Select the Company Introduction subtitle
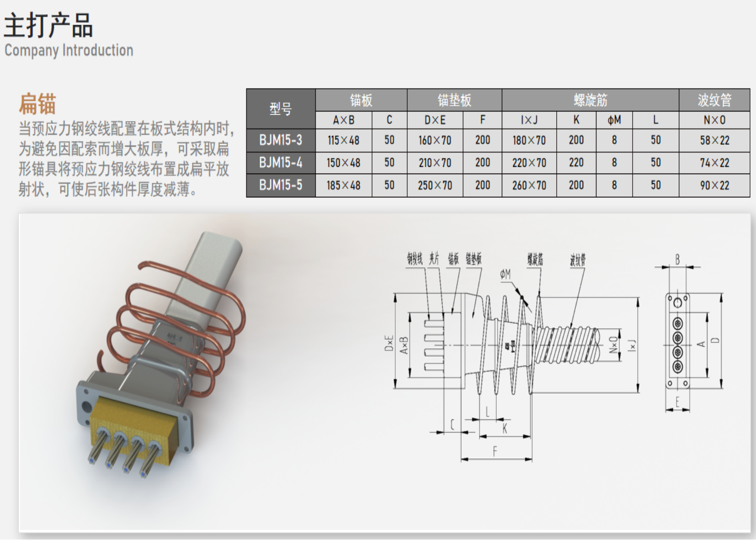Viewport: 756px width, 540px height. [69, 50]
